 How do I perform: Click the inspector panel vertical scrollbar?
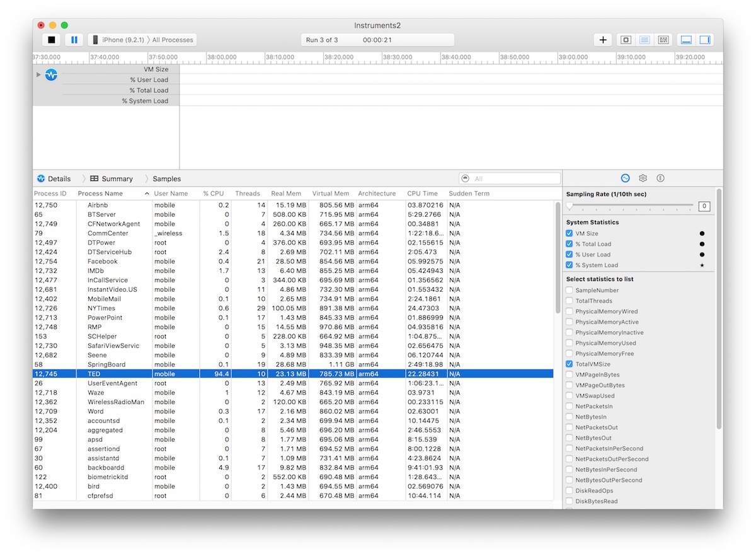coord(719,309)
